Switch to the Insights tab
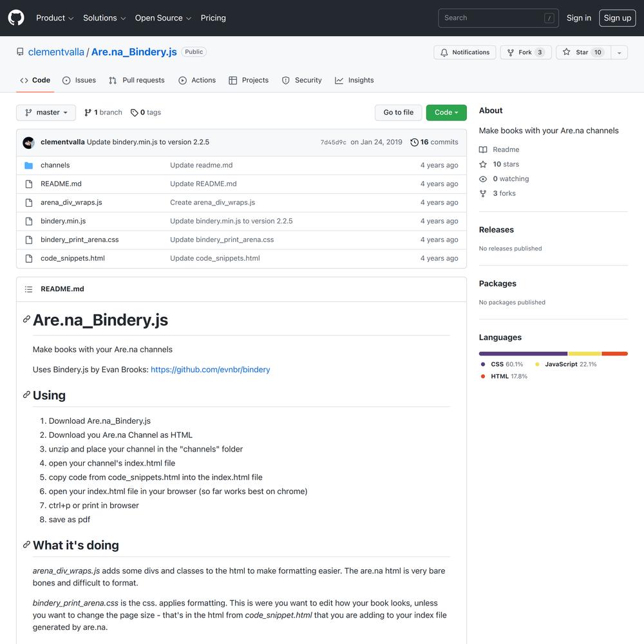The image size is (644, 644). pyautogui.click(x=354, y=80)
